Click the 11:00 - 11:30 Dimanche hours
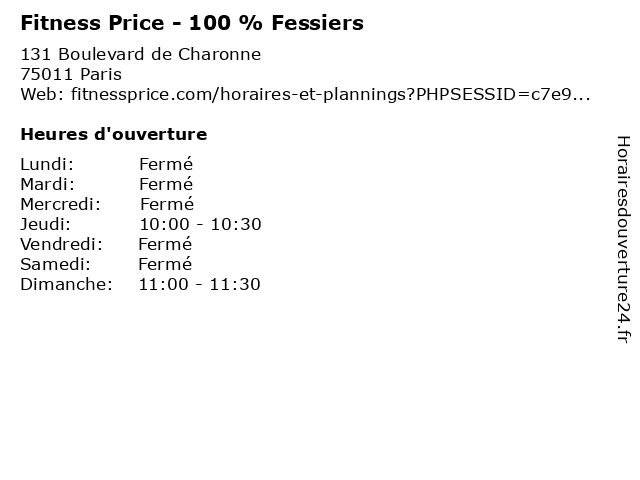640x480 pixels. (x=200, y=284)
